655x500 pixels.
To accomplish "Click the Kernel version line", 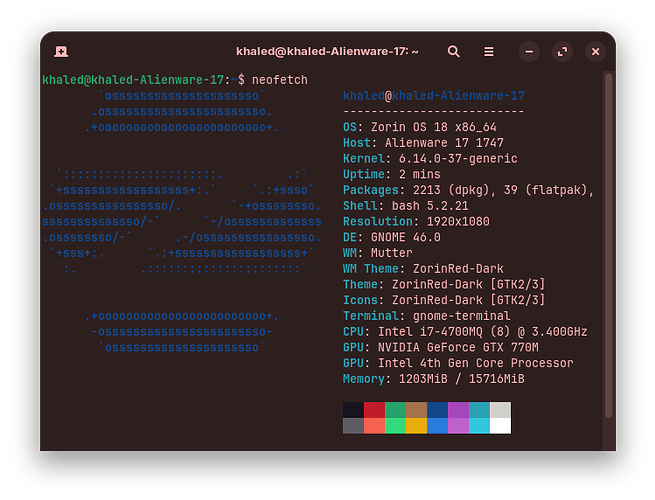I will click(x=430, y=159).
